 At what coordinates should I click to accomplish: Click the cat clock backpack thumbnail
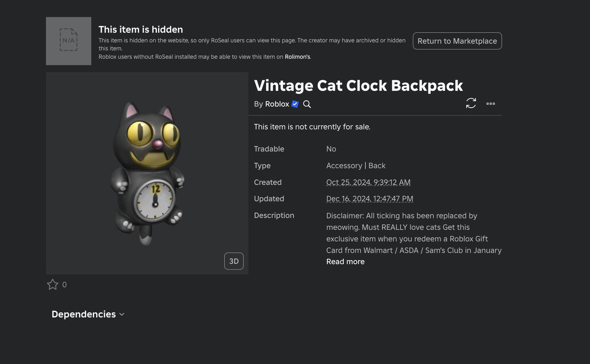click(x=147, y=173)
